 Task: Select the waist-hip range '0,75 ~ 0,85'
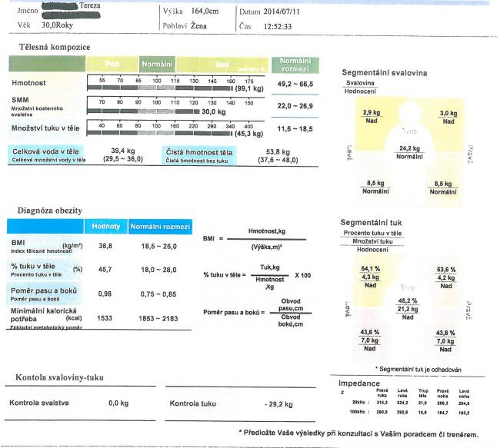point(158,294)
